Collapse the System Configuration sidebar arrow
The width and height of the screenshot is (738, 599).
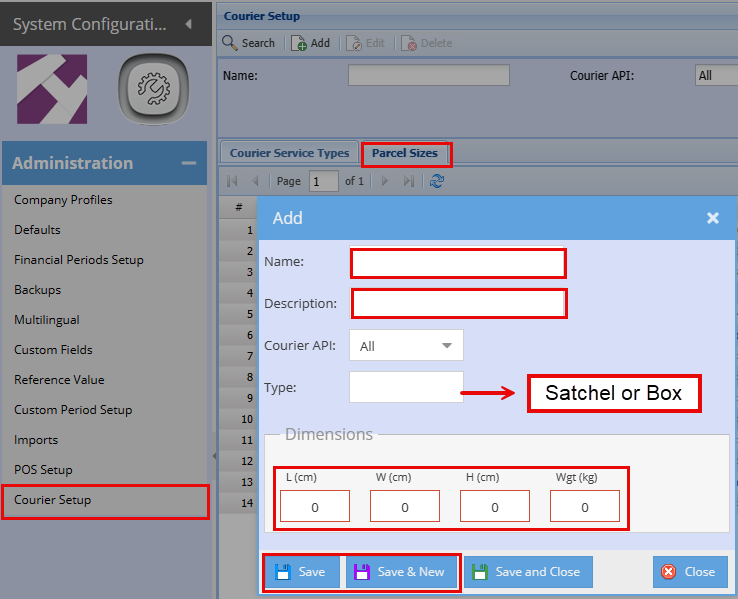(x=189, y=24)
